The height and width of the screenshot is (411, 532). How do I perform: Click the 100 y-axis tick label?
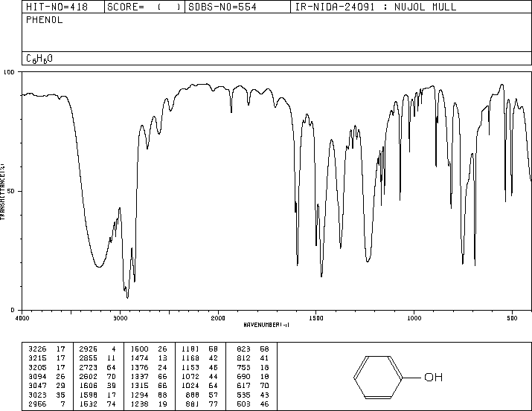(x=9, y=72)
